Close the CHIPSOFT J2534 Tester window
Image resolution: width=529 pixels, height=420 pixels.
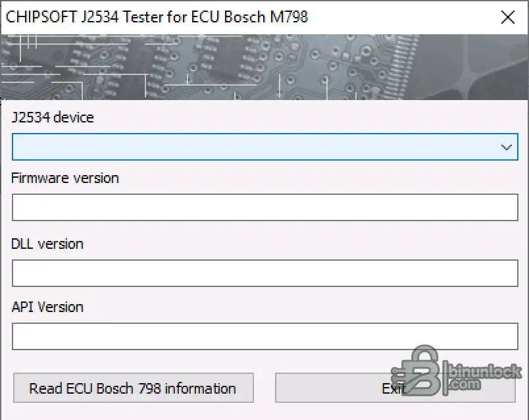point(508,17)
